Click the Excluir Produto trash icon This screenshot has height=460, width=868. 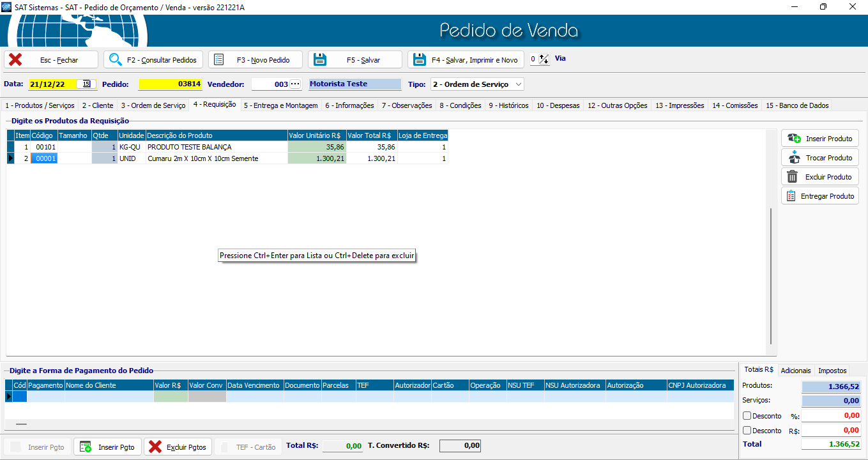pyautogui.click(x=793, y=177)
